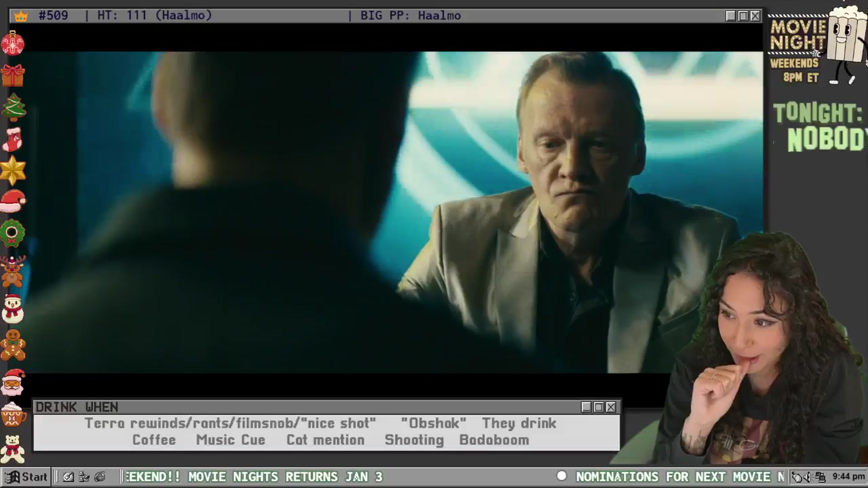Click the hot cocoa mug icon
This screenshot has height=488, width=868.
point(14,414)
